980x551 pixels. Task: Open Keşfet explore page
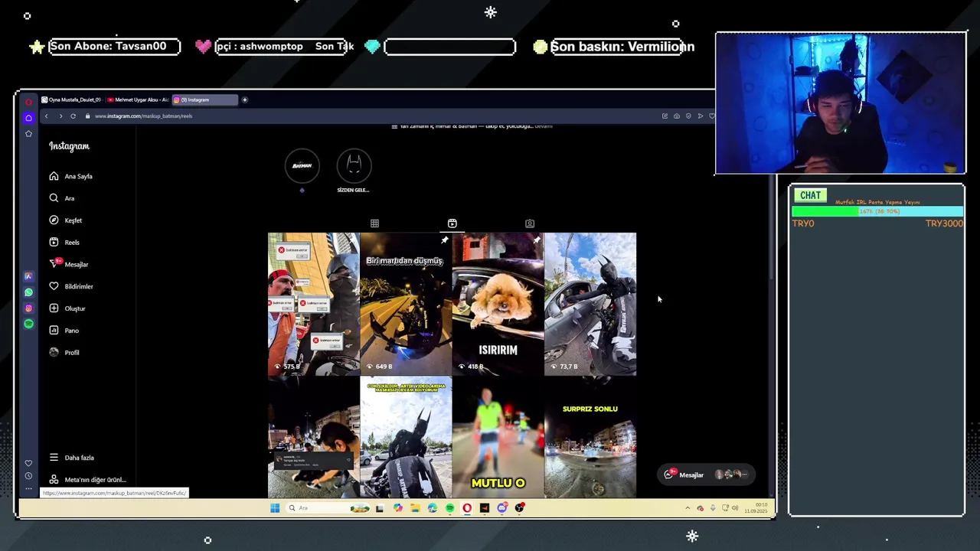point(65,220)
